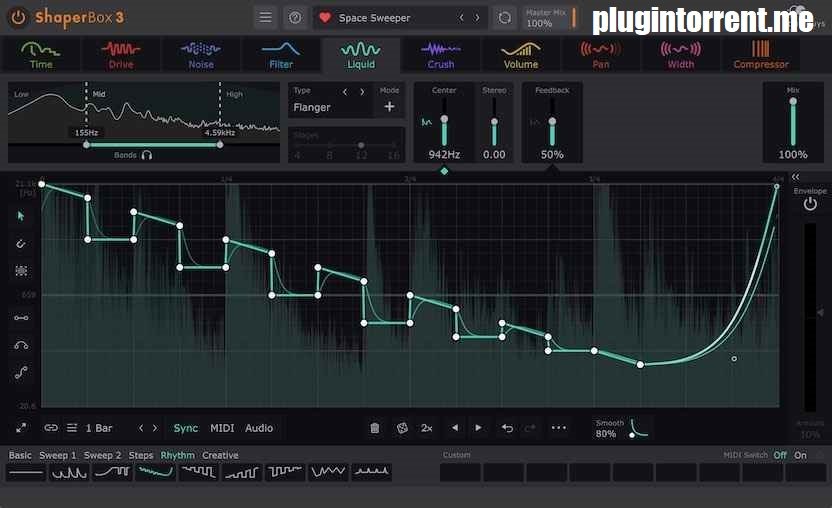The image size is (832, 508).
Task: Go to the next preset arrow
Action: [477, 18]
